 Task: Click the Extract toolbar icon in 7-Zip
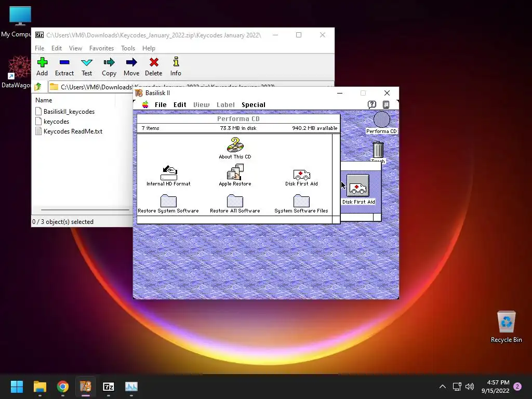(x=64, y=67)
